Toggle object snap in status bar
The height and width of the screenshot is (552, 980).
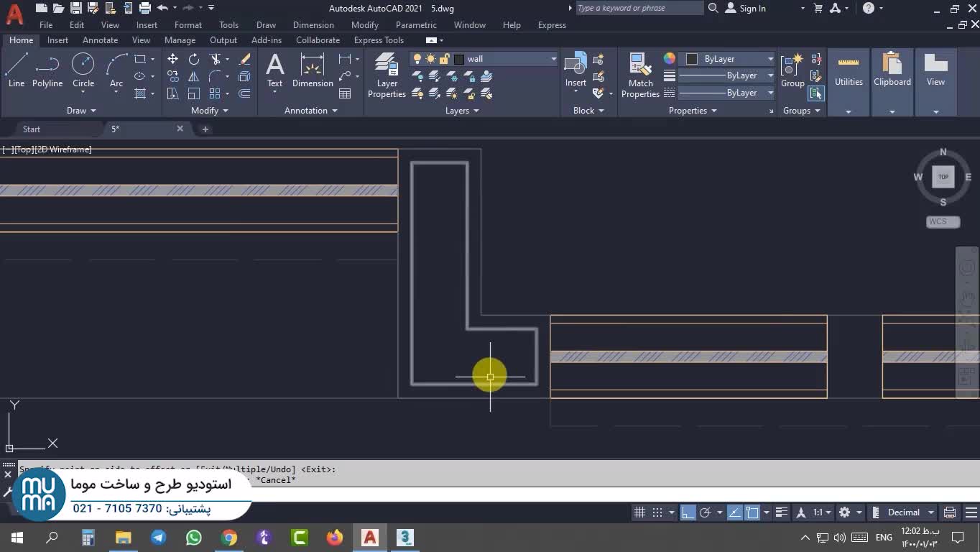point(752,512)
